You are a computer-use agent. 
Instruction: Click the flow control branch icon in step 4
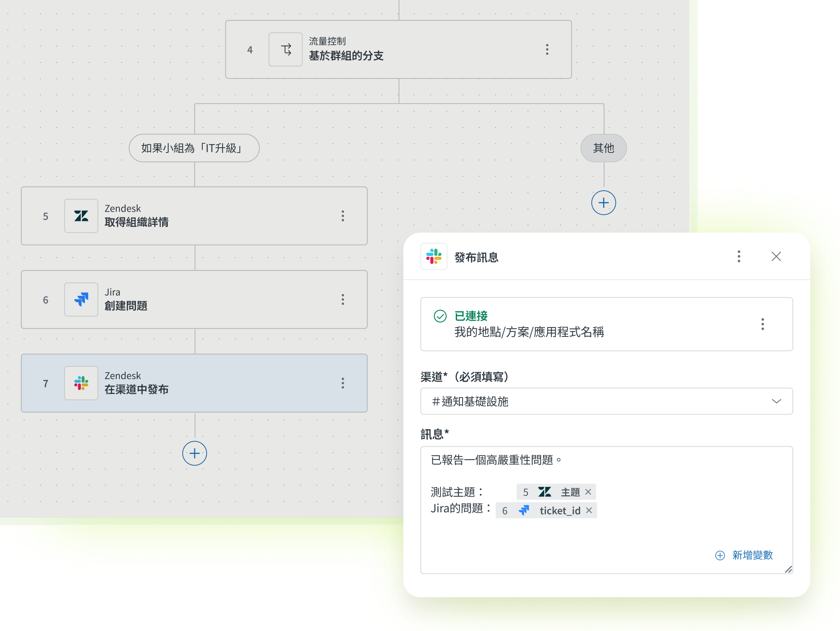click(286, 49)
